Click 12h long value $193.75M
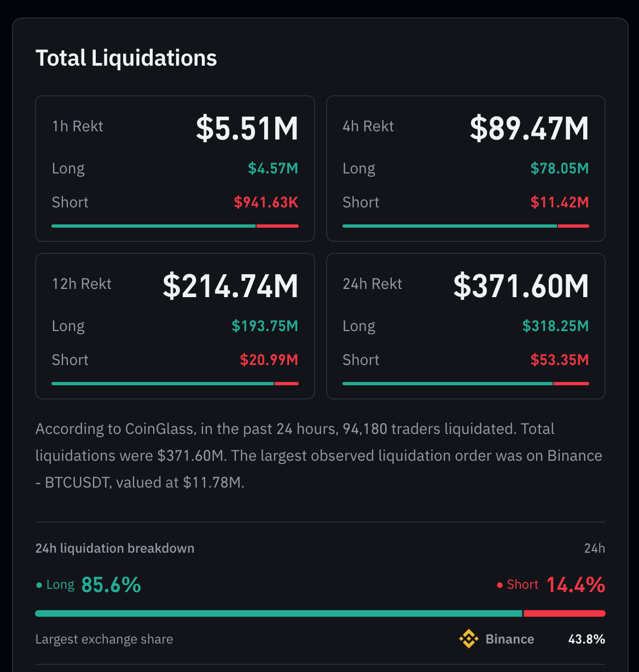The image size is (639, 672). tap(265, 326)
